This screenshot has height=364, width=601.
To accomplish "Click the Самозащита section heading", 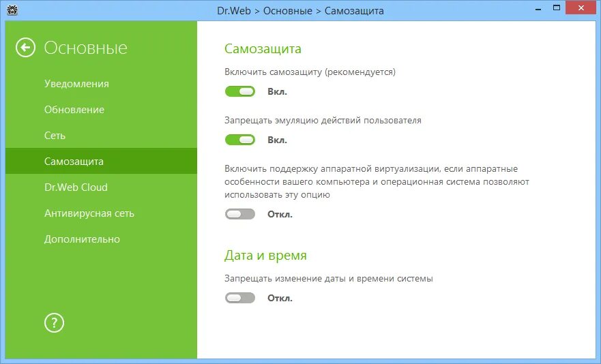I will [x=263, y=49].
